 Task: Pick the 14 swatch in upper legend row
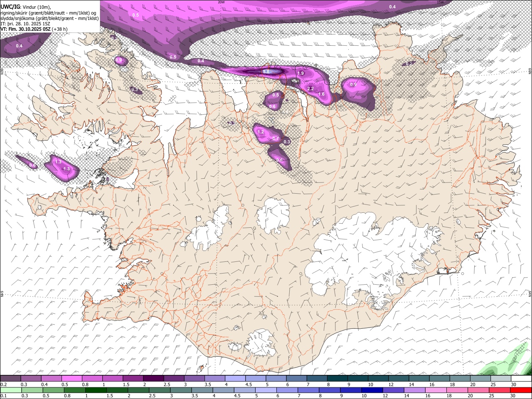419,378
